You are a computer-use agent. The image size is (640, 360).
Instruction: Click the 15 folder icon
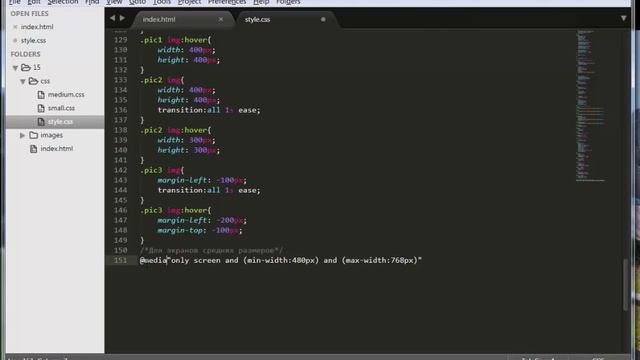tap(26, 67)
